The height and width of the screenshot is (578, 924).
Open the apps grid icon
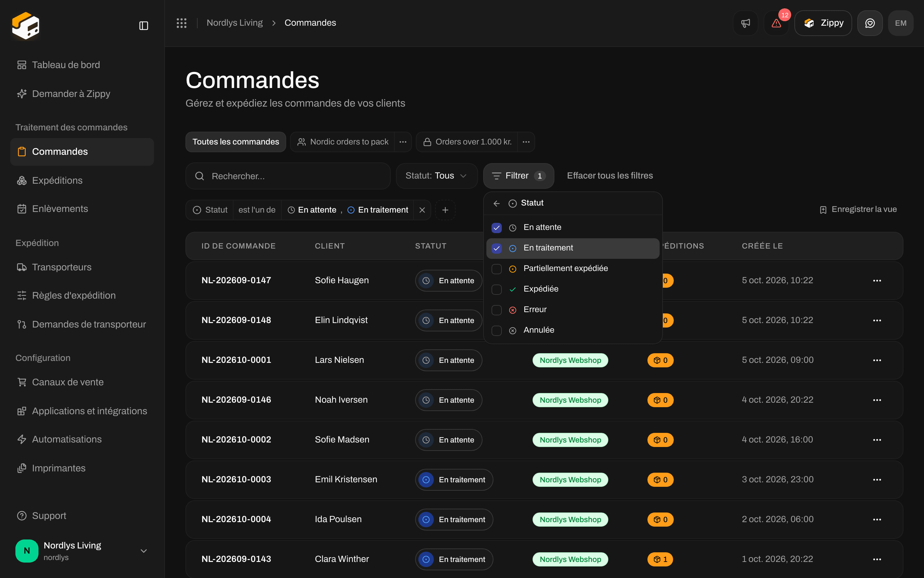[181, 23]
